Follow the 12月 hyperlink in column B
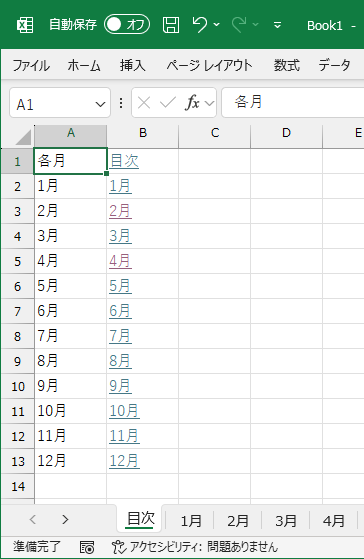Viewport: 364px width, 559px height. click(x=124, y=461)
